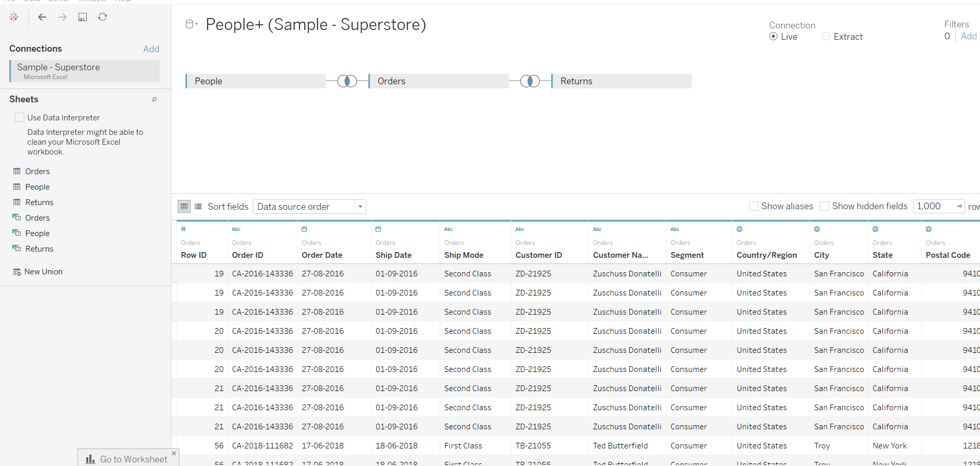Change Ship Date calendar type icon
The image size is (980, 466).
(x=378, y=229)
